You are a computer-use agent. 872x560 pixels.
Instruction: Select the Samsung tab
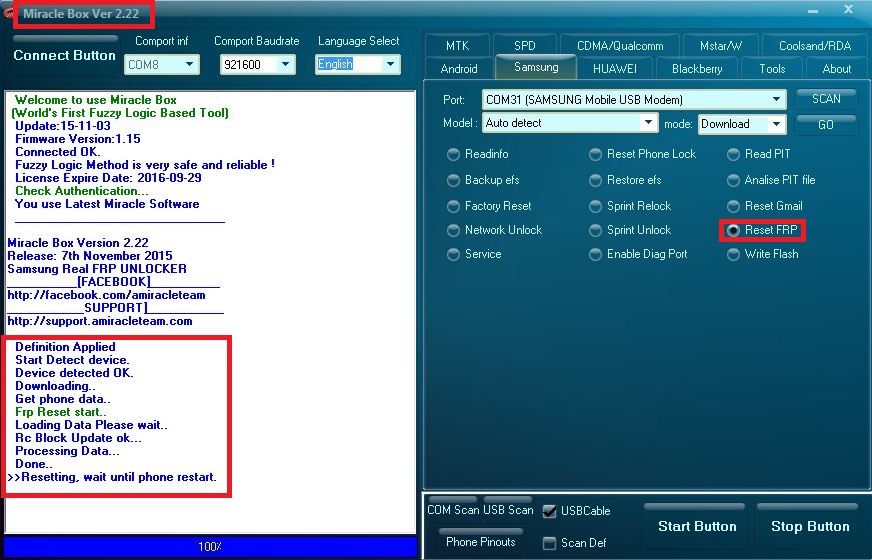536,67
